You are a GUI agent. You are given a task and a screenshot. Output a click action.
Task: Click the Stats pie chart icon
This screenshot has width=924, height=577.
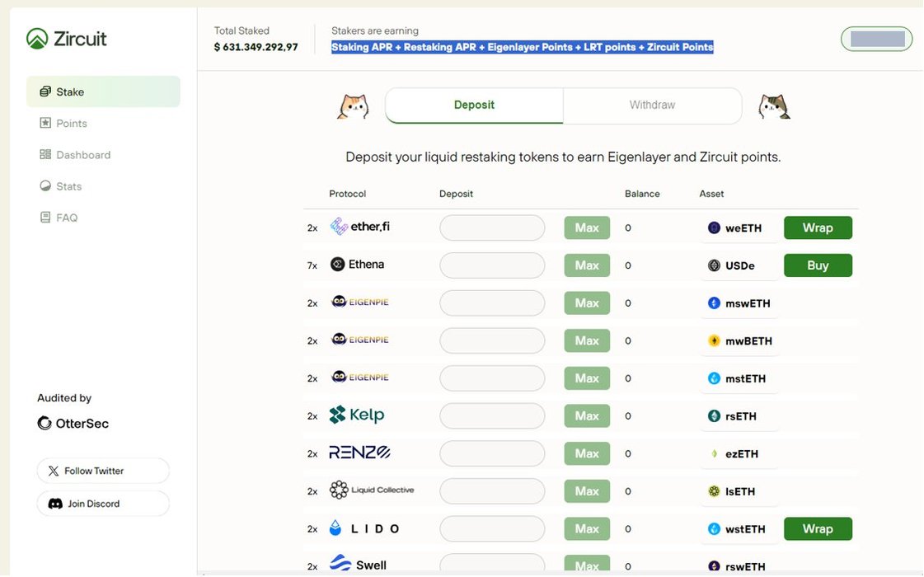click(45, 186)
